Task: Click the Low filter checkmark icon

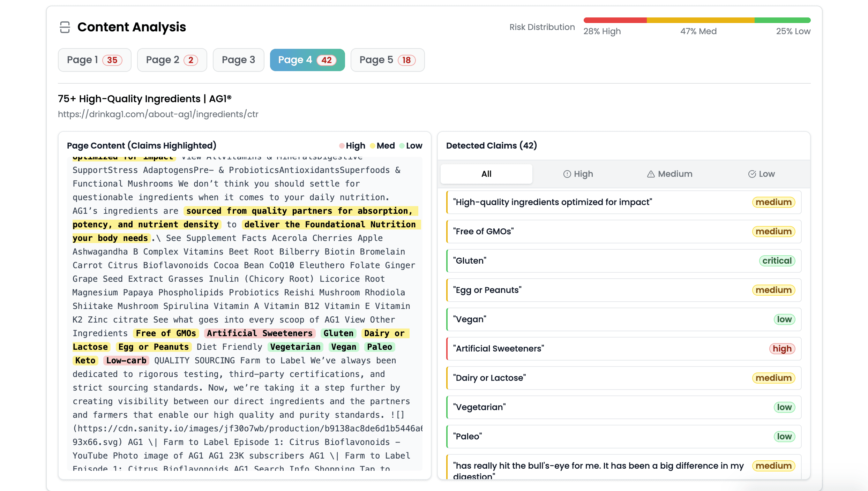Action: coord(752,174)
